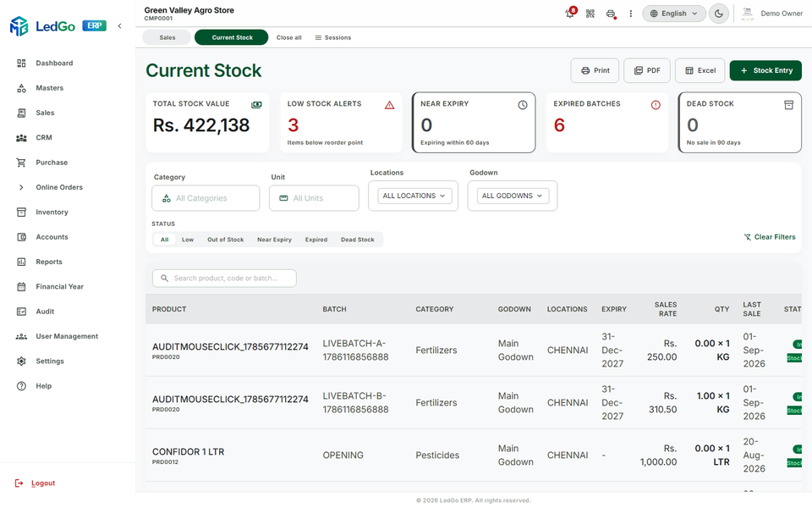Screen dimensions: 812x508
Task: Click the Near Expiry clock icon
Action: pyautogui.click(x=523, y=105)
